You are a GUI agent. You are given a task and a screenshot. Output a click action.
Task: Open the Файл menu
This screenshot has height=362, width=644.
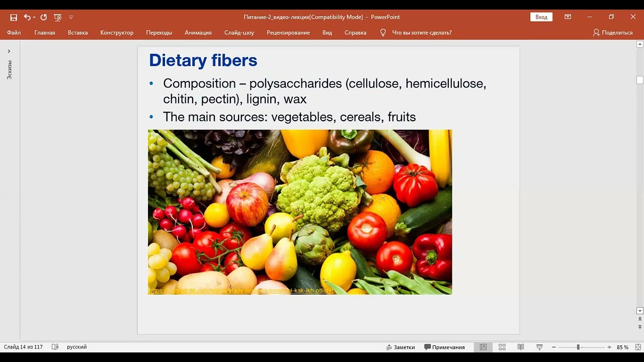pyautogui.click(x=14, y=32)
